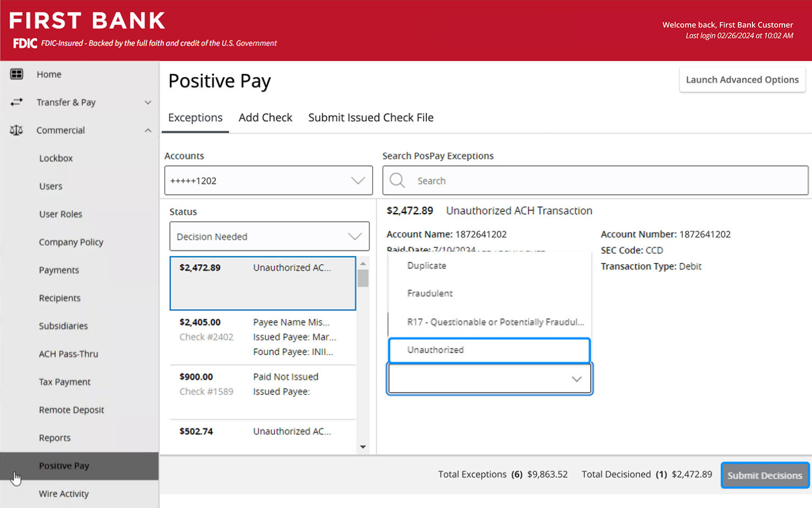Click Launch Advanced Options button
The image size is (812, 508).
(x=742, y=80)
